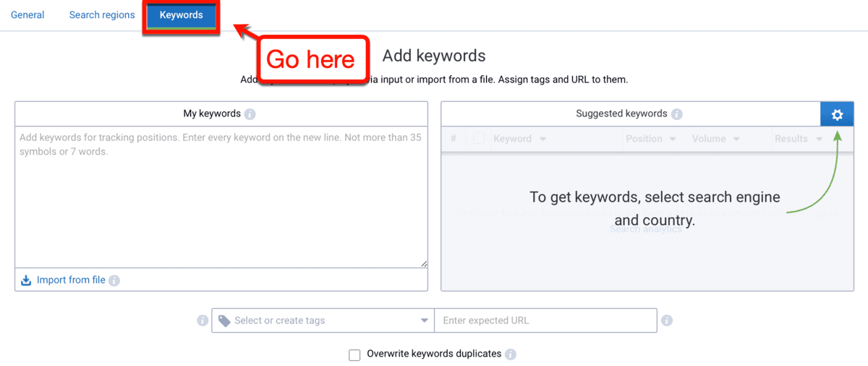Click the info icon beside My keywords

[x=250, y=114]
